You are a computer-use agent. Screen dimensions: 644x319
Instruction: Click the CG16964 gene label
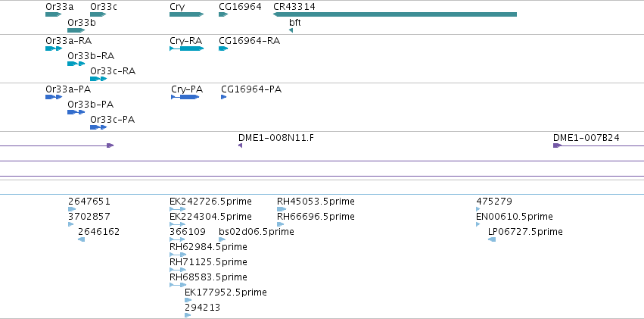point(240,7)
